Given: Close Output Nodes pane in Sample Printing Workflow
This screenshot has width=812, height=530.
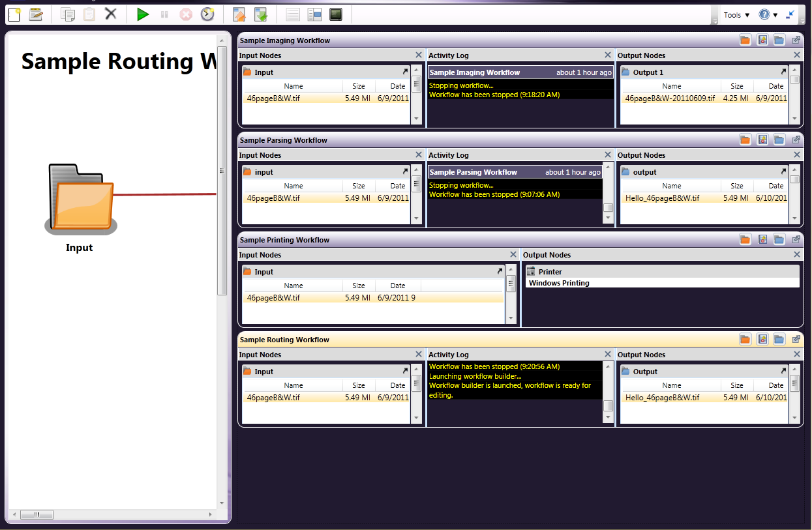Looking at the screenshot, I should click(797, 255).
